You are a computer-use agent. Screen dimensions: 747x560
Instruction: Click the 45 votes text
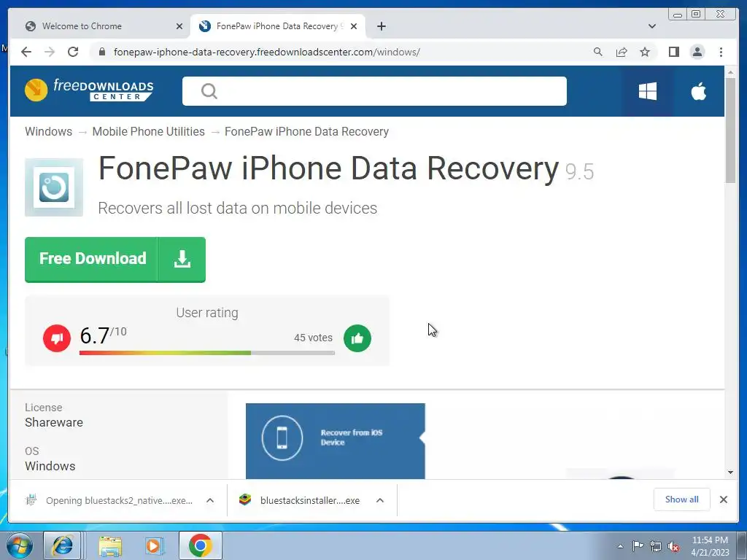click(314, 338)
